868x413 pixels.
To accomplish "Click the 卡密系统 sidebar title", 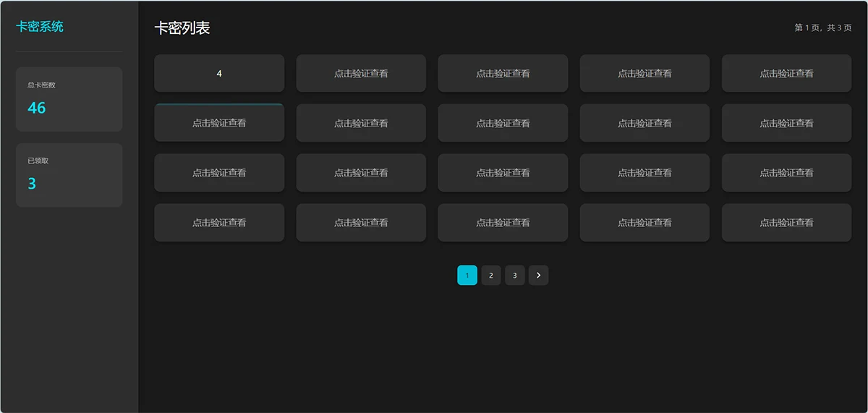I will (40, 27).
